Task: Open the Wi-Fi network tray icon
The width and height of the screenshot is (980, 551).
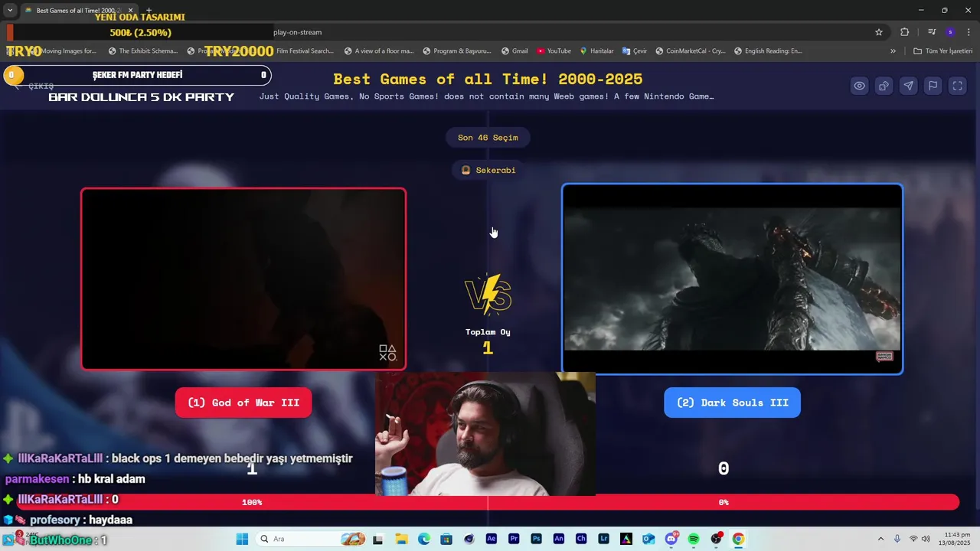Action: click(x=913, y=539)
